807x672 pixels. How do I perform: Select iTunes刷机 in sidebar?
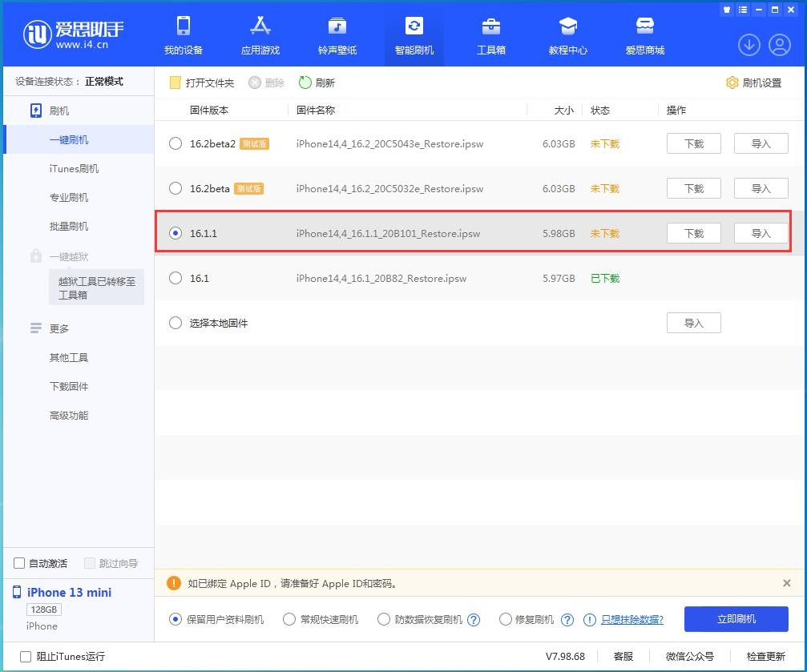(74, 168)
